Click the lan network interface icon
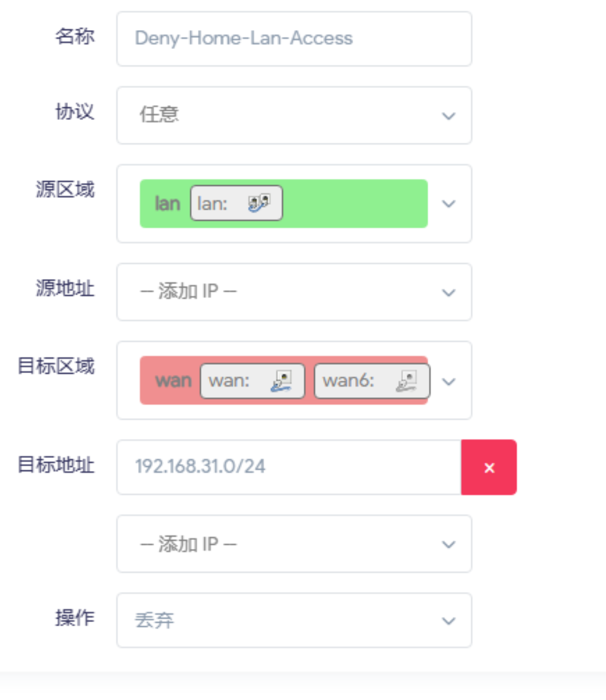Image resolution: width=606 pixels, height=700 pixels. pyautogui.click(x=259, y=203)
